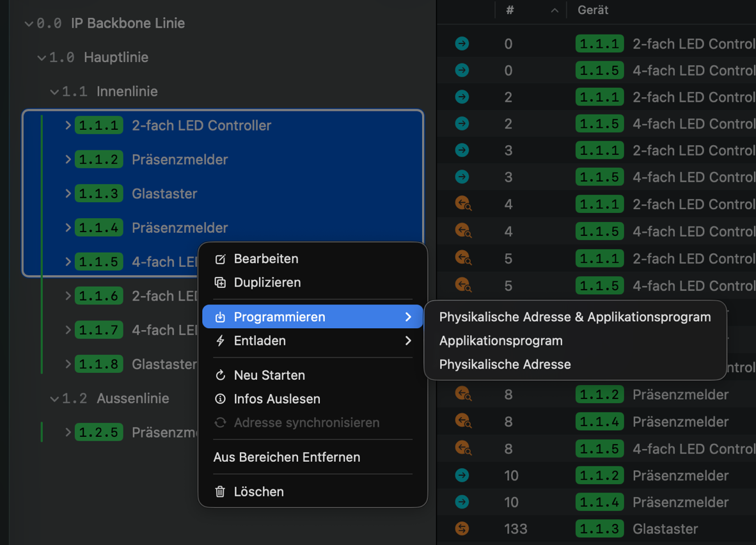The width and height of the screenshot is (756, 545).
Task: Collapse the 1.0 Hauptlinie node
Action: click(x=42, y=58)
